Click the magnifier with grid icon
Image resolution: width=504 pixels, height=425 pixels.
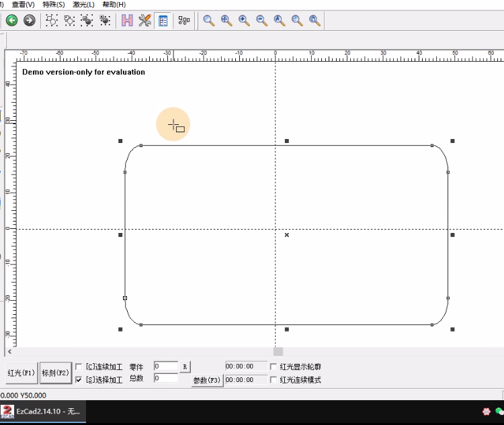pyautogui.click(x=297, y=21)
